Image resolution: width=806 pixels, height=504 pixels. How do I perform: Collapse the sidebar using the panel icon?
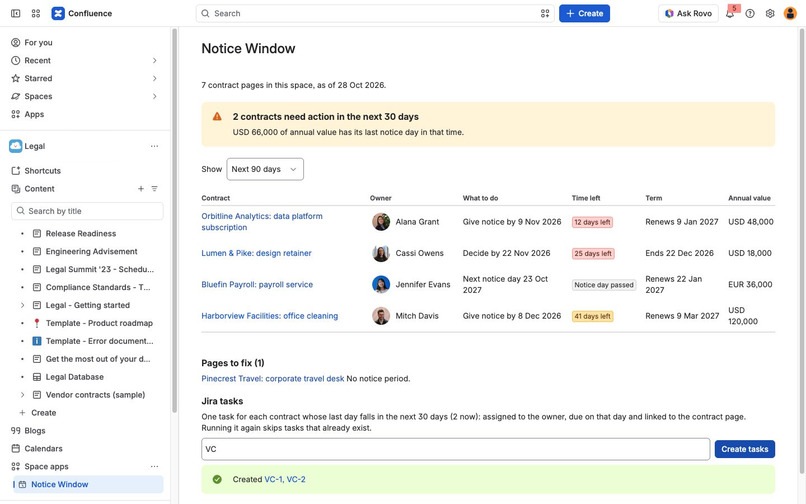click(15, 13)
